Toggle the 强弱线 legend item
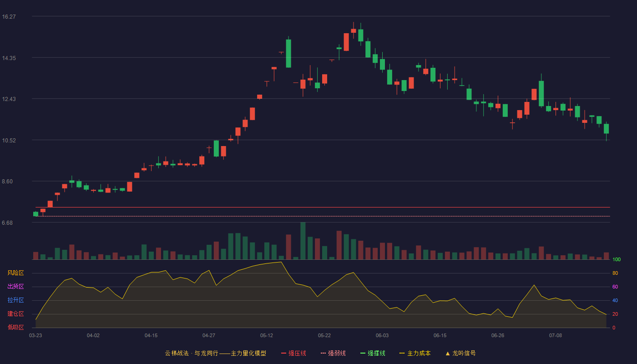The image size is (637, 364). point(333,353)
